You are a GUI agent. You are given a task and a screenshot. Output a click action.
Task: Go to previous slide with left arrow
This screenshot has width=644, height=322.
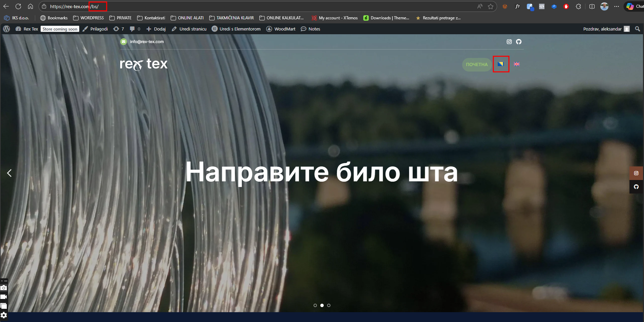click(x=9, y=173)
